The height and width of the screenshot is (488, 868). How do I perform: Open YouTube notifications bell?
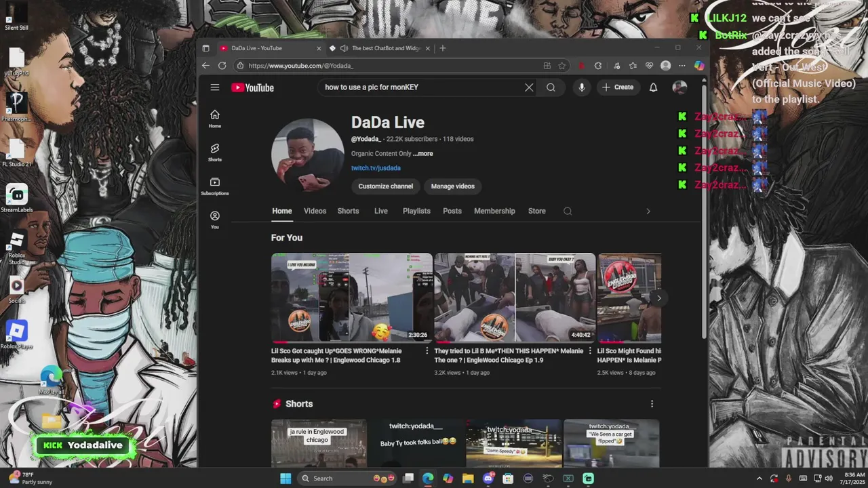[653, 87]
